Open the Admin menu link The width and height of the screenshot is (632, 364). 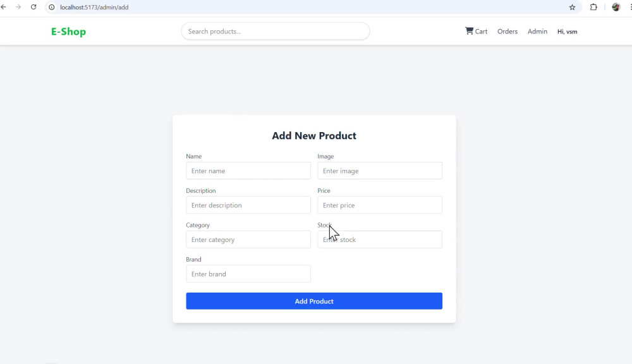pos(537,32)
